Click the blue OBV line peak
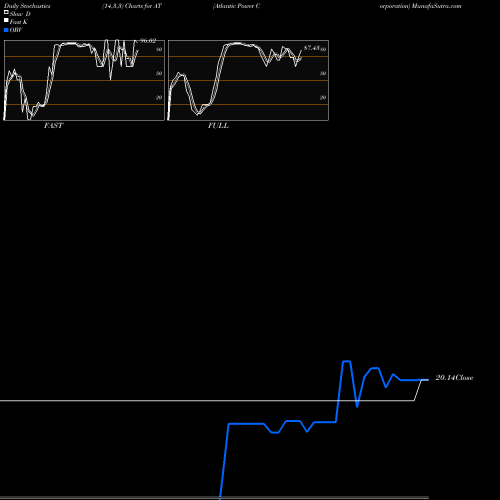500x500 pixels. pos(347,361)
